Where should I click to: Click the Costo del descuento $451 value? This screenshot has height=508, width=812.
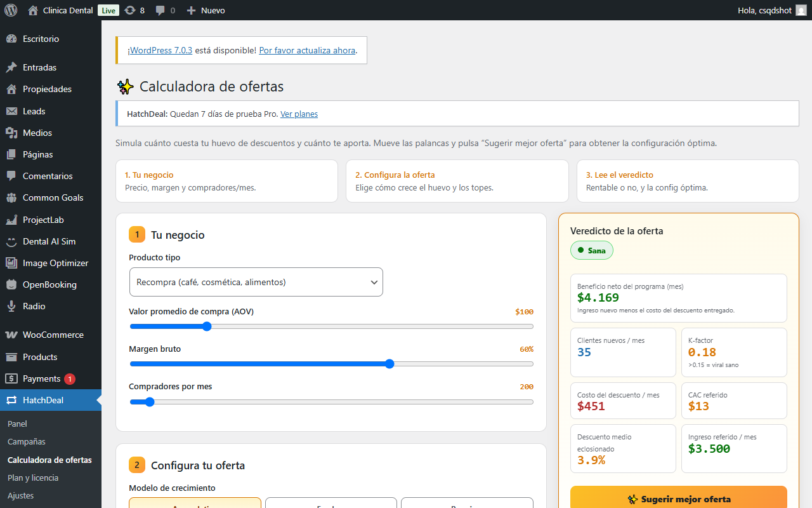tap(591, 406)
